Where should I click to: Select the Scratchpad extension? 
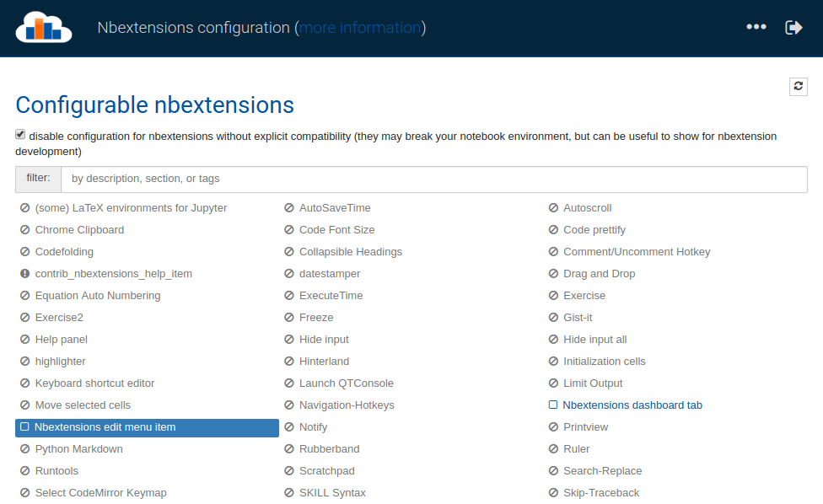point(327,470)
